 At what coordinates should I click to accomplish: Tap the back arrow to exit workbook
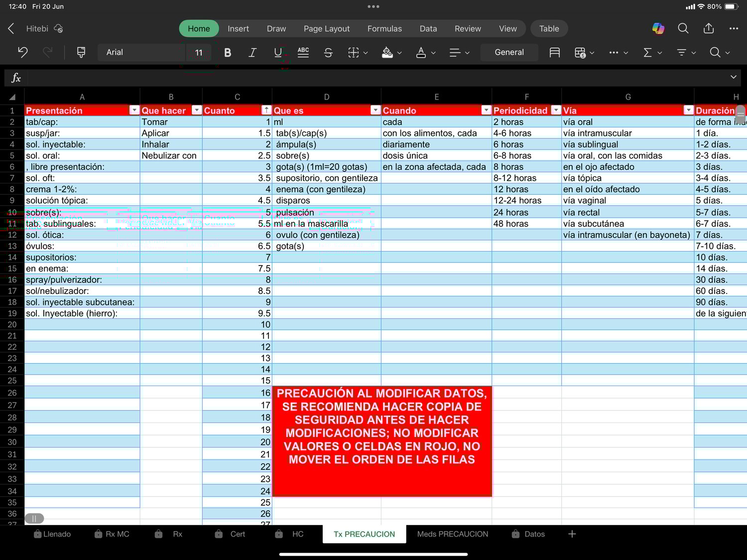pyautogui.click(x=11, y=28)
